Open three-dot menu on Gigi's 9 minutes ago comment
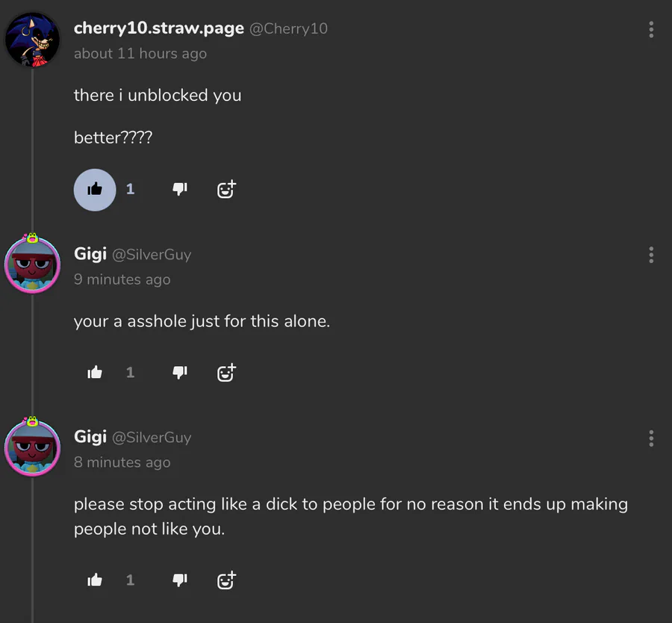Image resolution: width=672 pixels, height=623 pixels. pyautogui.click(x=651, y=255)
